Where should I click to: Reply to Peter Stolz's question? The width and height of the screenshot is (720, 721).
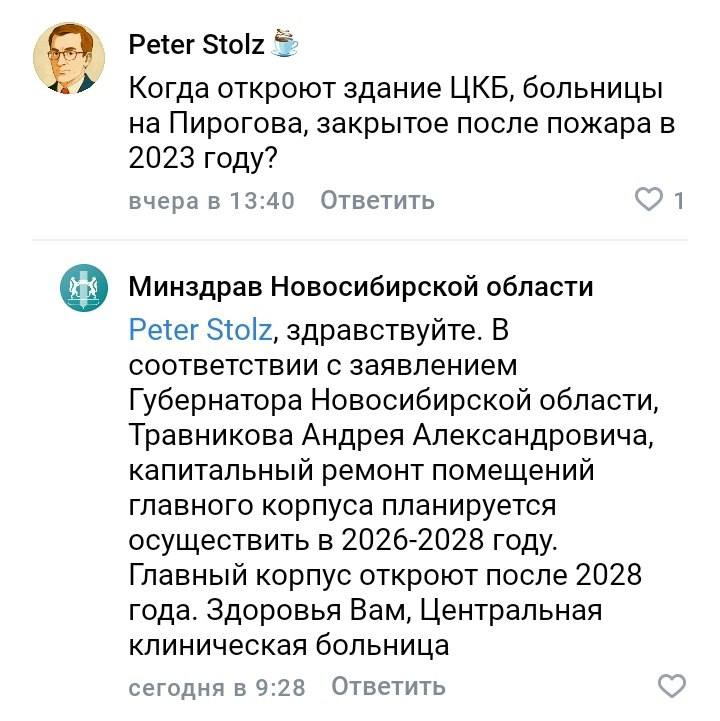click(377, 200)
